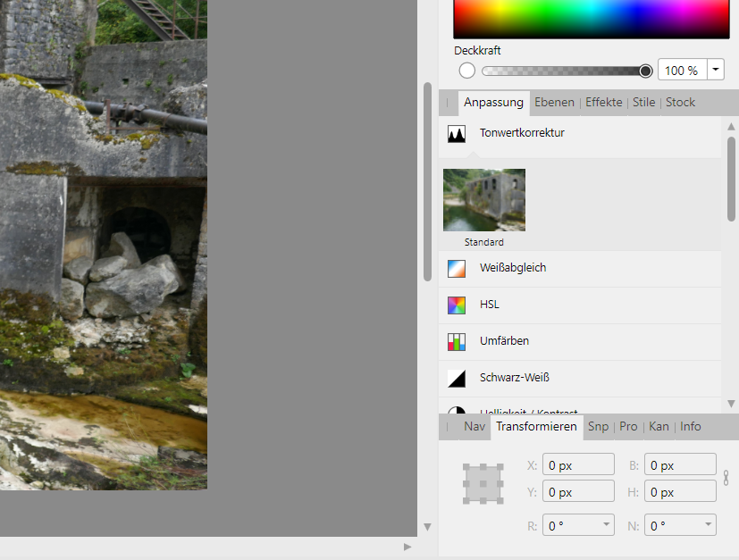Click the Deckkraft 100 % value field
Image resolution: width=739 pixels, height=560 pixels.
coord(682,70)
